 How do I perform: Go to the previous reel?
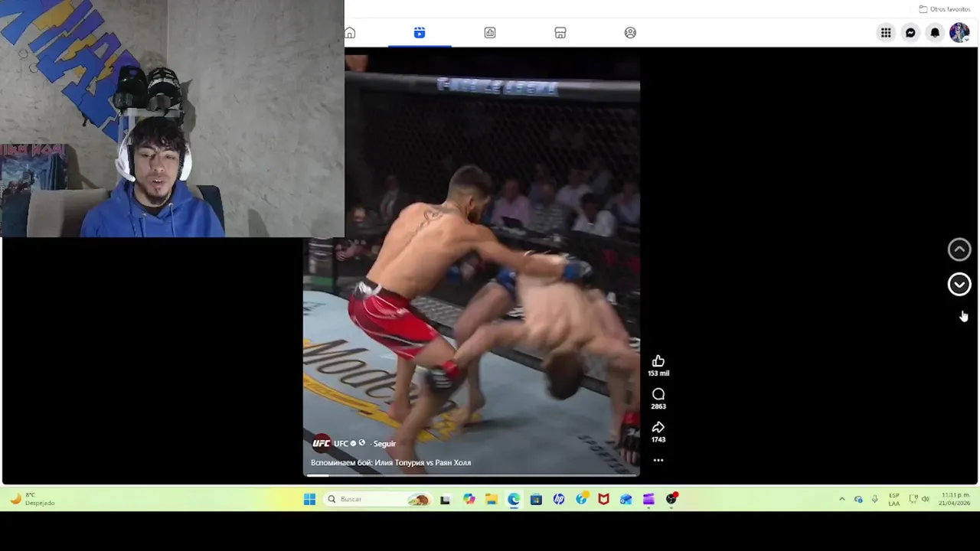(x=959, y=249)
